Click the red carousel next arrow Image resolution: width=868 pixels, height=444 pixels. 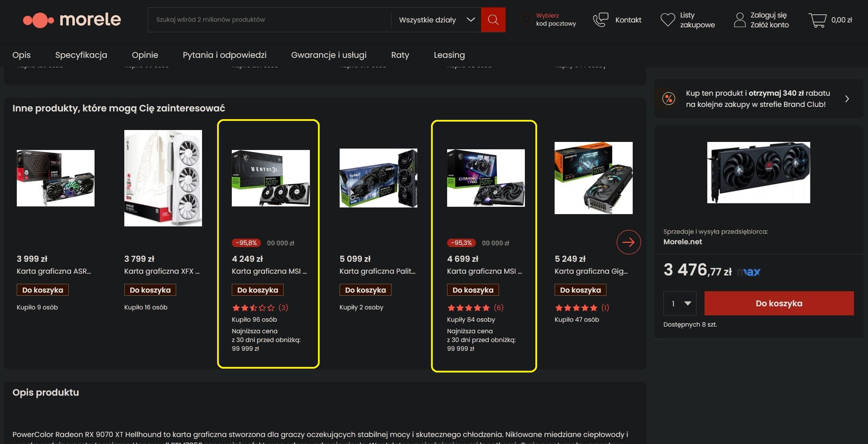pyautogui.click(x=629, y=242)
